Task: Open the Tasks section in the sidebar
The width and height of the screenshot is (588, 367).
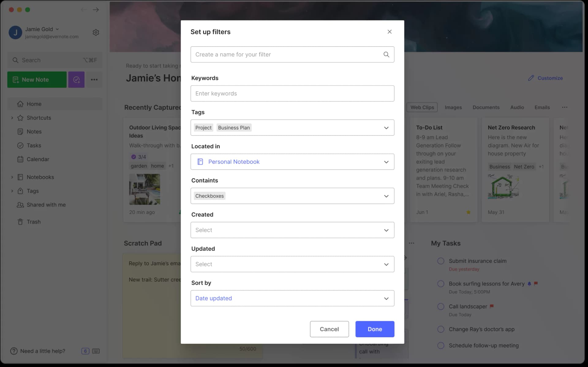Action: click(34, 145)
